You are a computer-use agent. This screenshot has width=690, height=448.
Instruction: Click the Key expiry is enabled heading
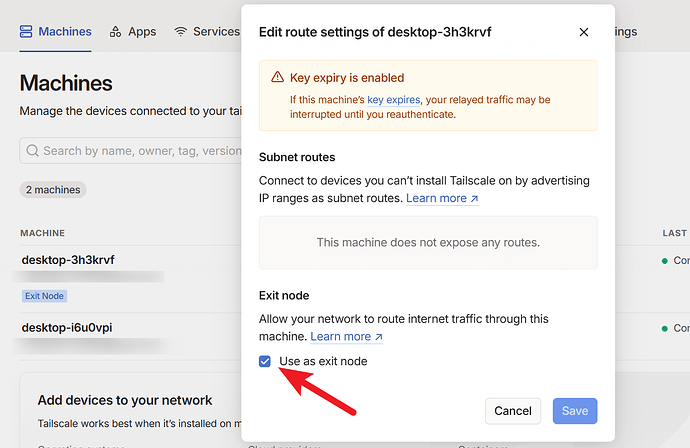[x=347, y=78]
